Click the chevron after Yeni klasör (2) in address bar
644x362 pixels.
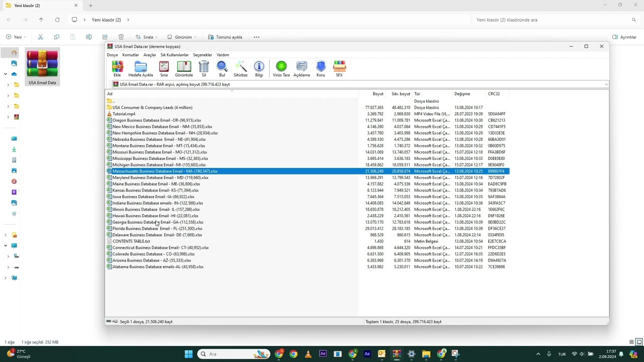pyautogui.click(x=128, y=20)
